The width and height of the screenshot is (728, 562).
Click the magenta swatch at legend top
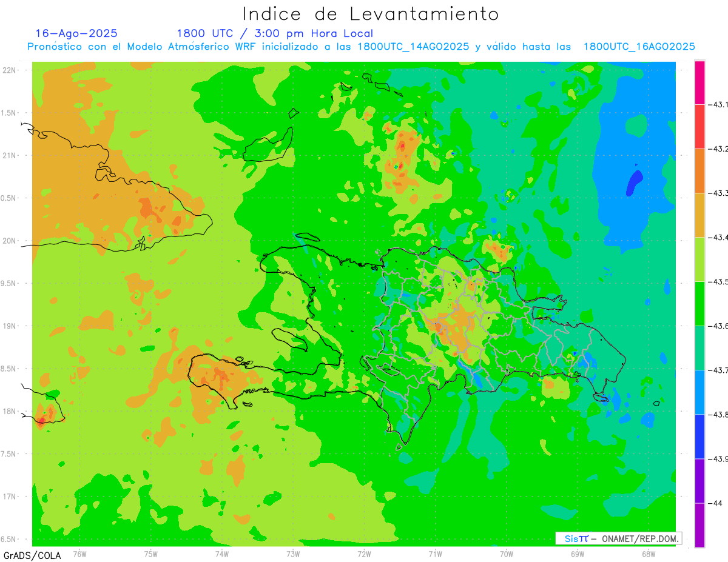coord(700,82)
